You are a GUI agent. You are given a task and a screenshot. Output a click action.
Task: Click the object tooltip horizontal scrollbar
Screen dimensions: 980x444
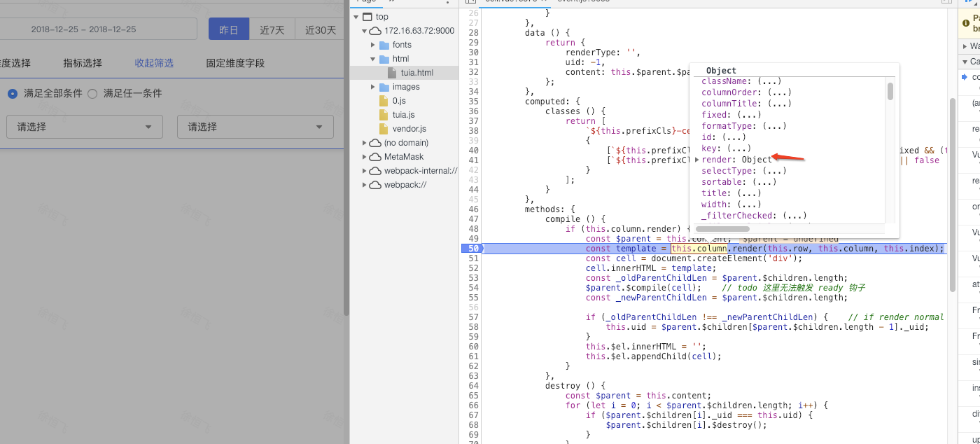tap(722, 228)
